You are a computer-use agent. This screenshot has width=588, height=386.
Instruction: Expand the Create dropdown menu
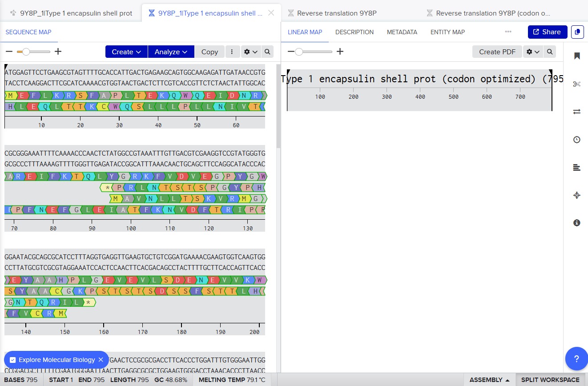pos(126,52)
